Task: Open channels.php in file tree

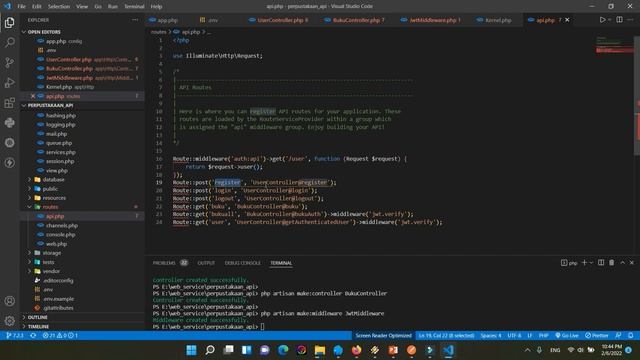Action: [x=62, y=225]
